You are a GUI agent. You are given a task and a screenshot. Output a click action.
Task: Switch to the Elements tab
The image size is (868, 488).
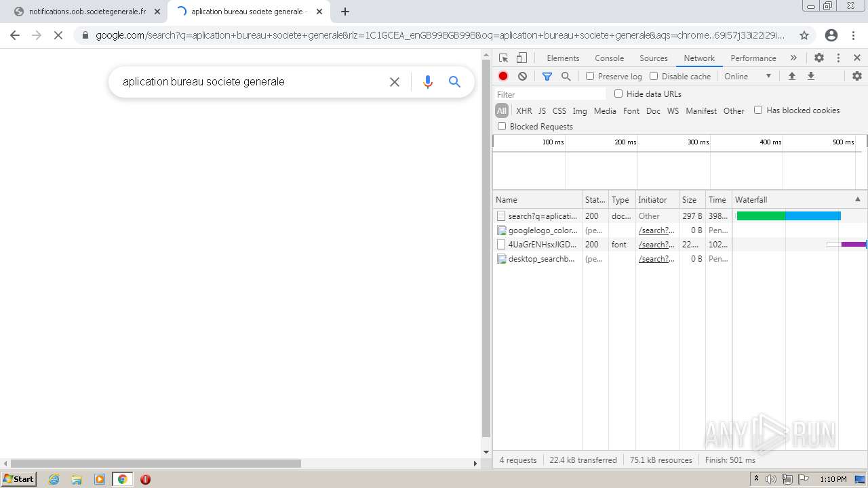pyautogui.click(x=563, y=58)
